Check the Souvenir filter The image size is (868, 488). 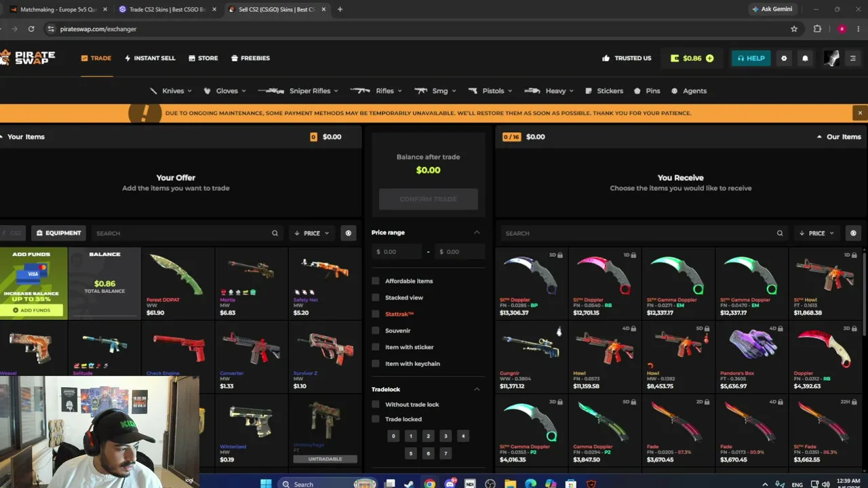point(376,331)
